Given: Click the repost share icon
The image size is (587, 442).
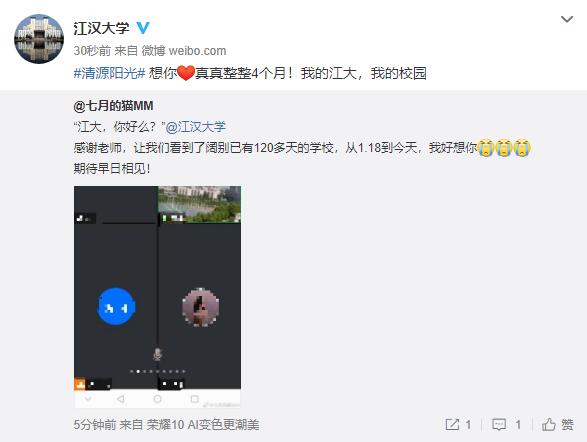Looking at the screenshot, I should (452, 424).
